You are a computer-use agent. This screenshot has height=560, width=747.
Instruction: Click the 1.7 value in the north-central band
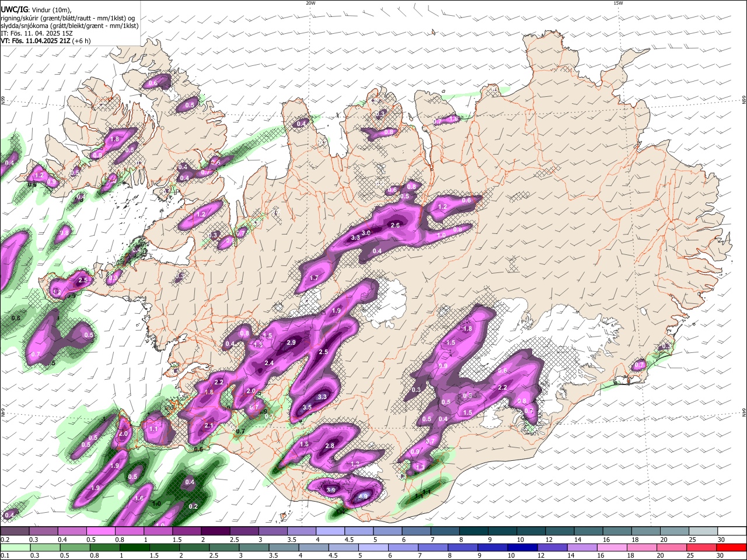pyautogui.click(x=314, y=278)
